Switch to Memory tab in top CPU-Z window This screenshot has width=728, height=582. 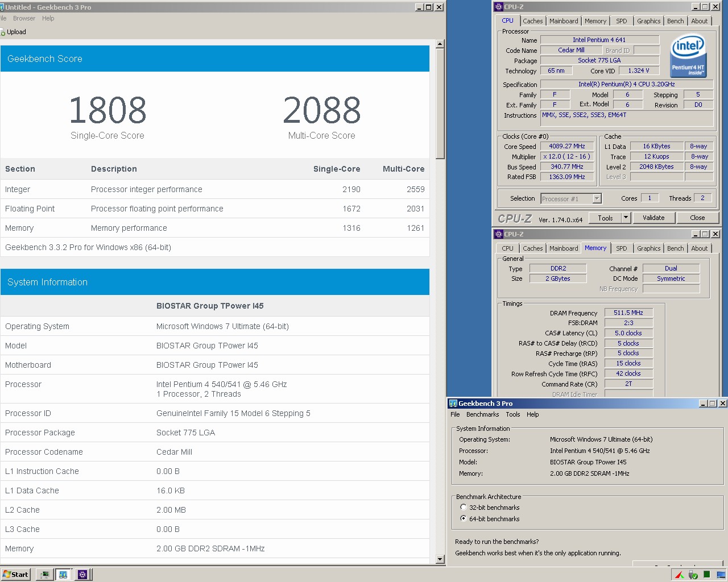coord(595,21)
